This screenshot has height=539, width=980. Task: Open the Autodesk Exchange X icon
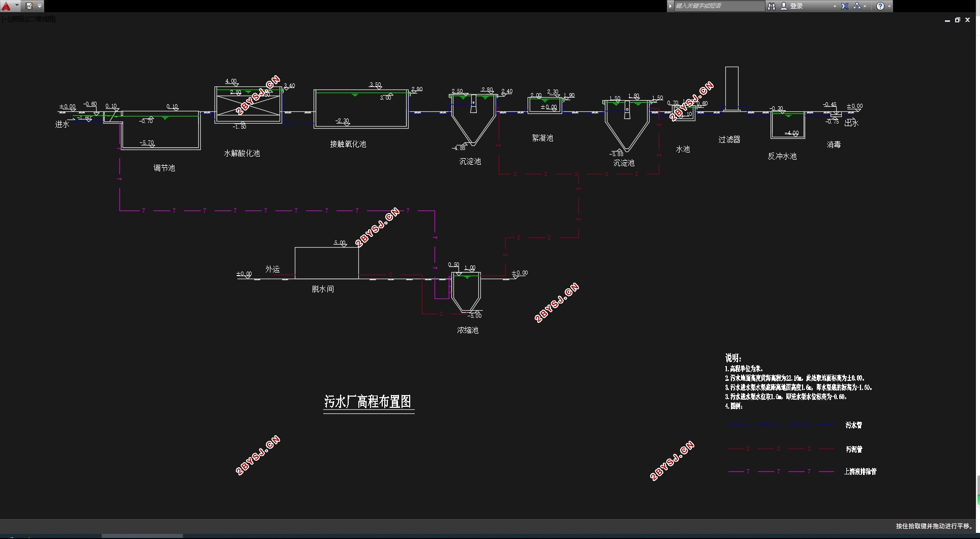(x=845, y=6)
